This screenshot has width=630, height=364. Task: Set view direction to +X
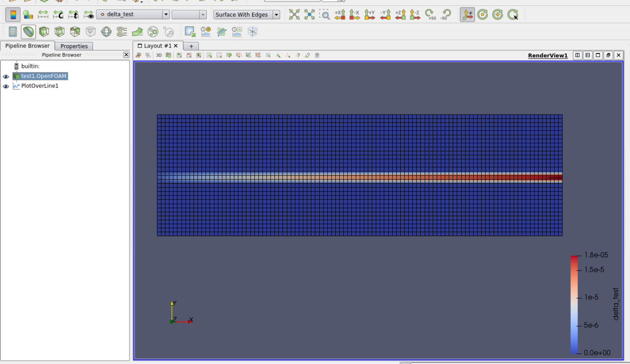click(340, 15)
